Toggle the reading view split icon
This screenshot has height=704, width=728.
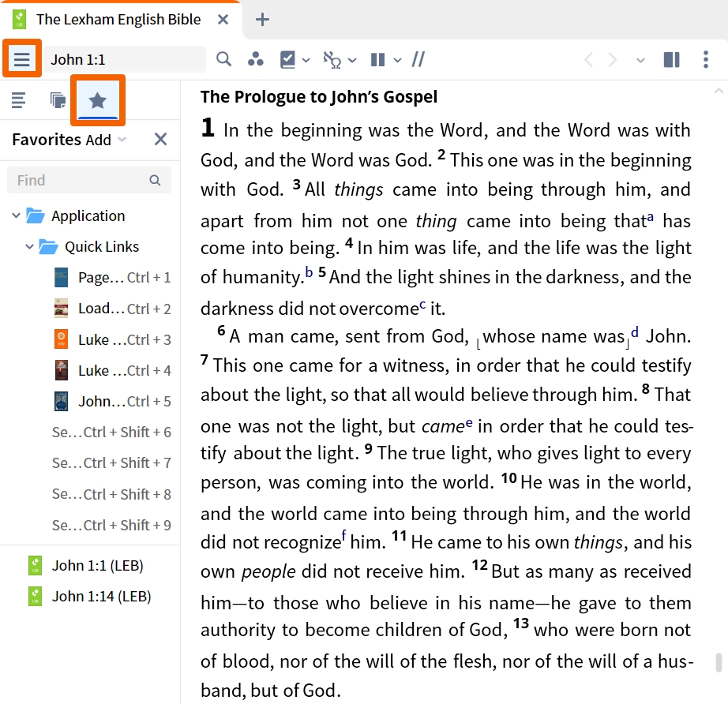[671, 59]
